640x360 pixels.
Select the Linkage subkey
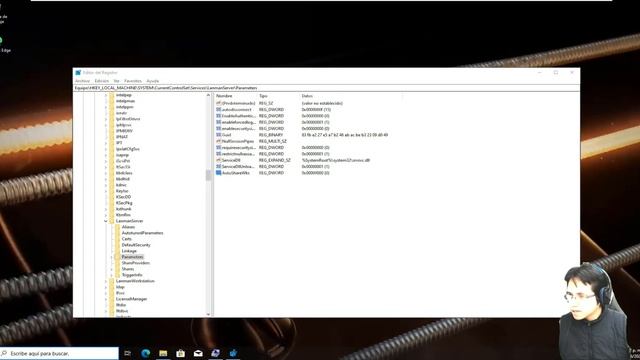coord(129,251)
